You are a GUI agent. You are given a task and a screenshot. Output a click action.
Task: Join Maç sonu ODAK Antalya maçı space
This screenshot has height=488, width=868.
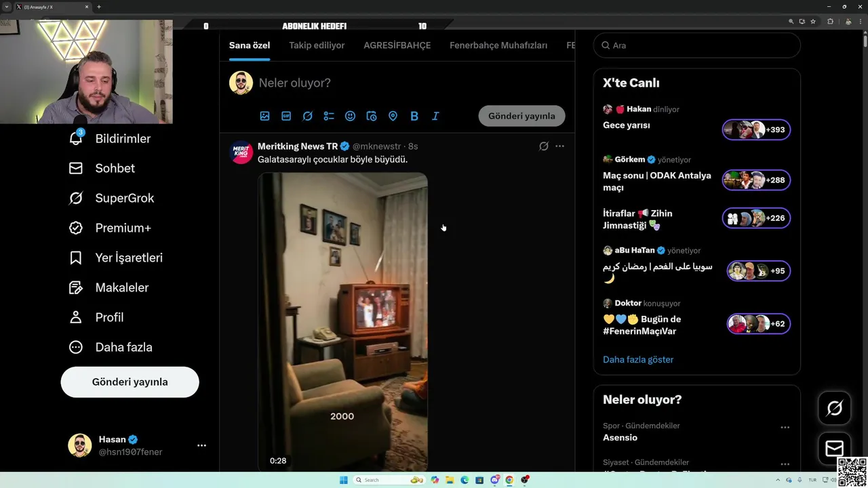657,181
